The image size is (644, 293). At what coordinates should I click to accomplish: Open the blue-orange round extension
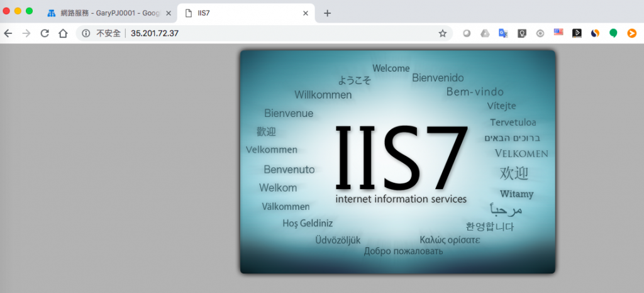click(x=595, y=34)
